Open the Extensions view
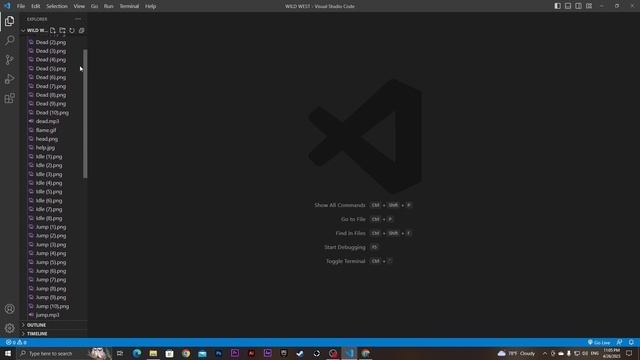 pyautogui.click(x=10, y=98)
